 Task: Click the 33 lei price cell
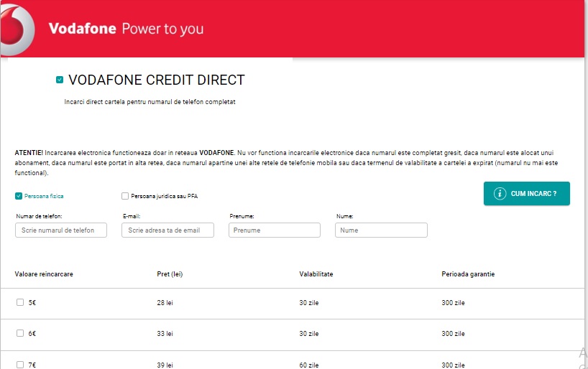165,333
